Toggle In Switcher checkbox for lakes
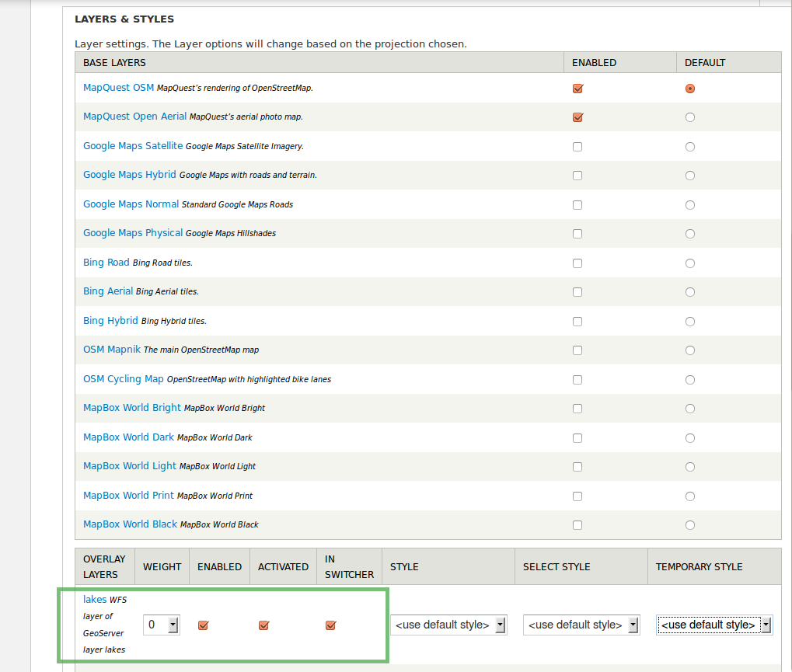The image size is (792, 672). tap(330, 625)
